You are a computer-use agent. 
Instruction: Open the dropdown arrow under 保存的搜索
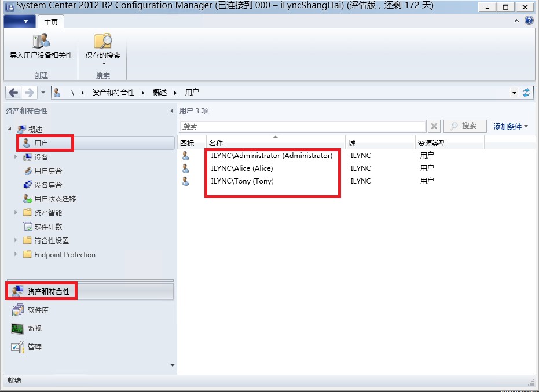pyautogui.click(x=104, y=64)
